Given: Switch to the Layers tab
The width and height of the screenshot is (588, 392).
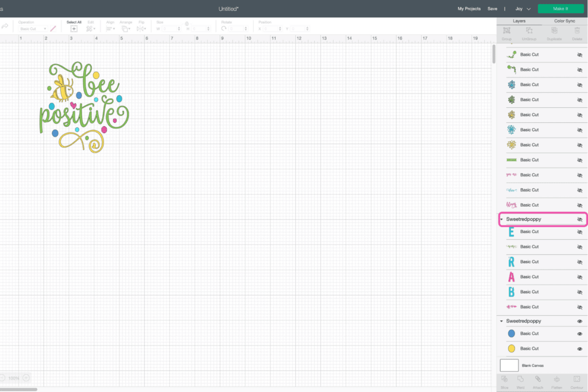Looking at the screenshot, I should point(519,21).
